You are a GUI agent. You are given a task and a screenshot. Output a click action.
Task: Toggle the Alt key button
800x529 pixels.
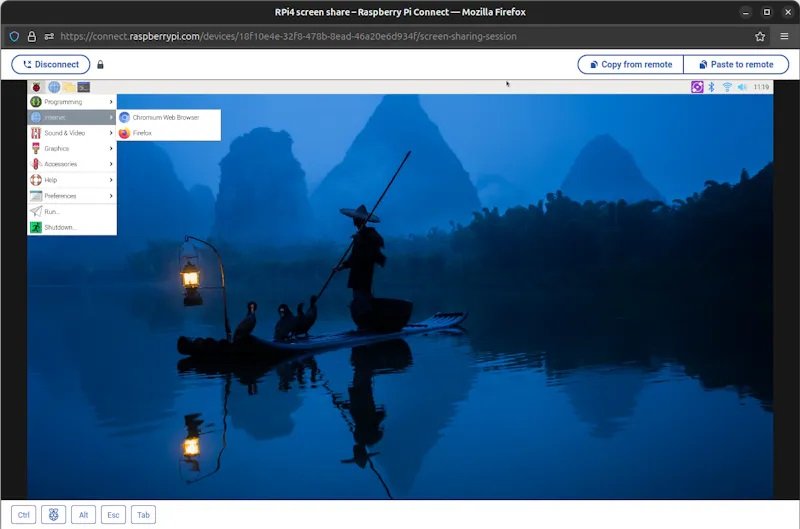pyautogui.click(x=84, y=515)
